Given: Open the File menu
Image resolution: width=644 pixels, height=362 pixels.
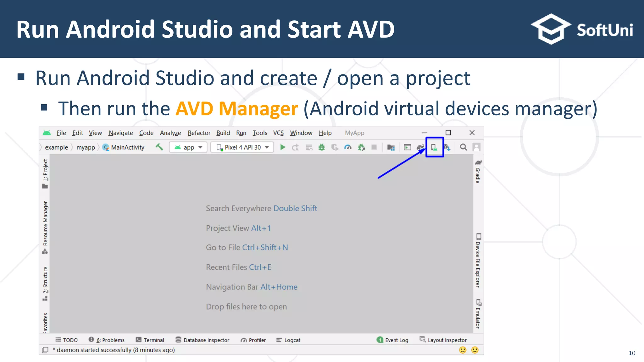Looking at the screenshot, I should pos(61,133).
